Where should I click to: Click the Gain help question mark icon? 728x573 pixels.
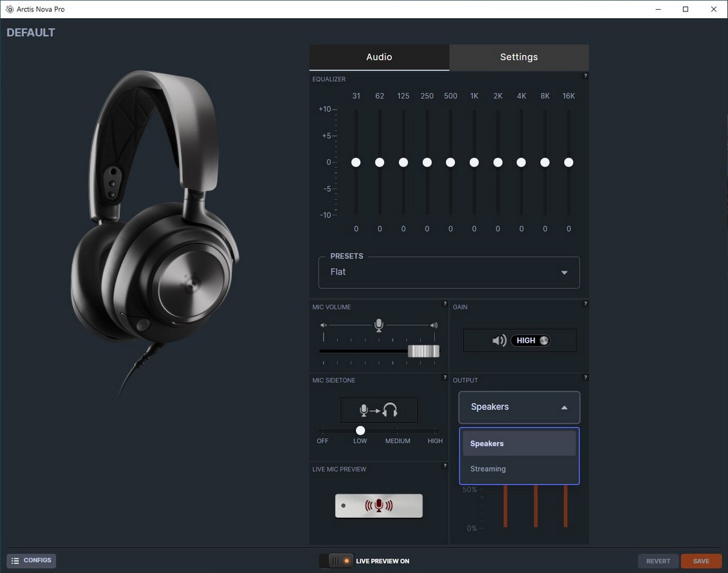(x=585, y=304)
